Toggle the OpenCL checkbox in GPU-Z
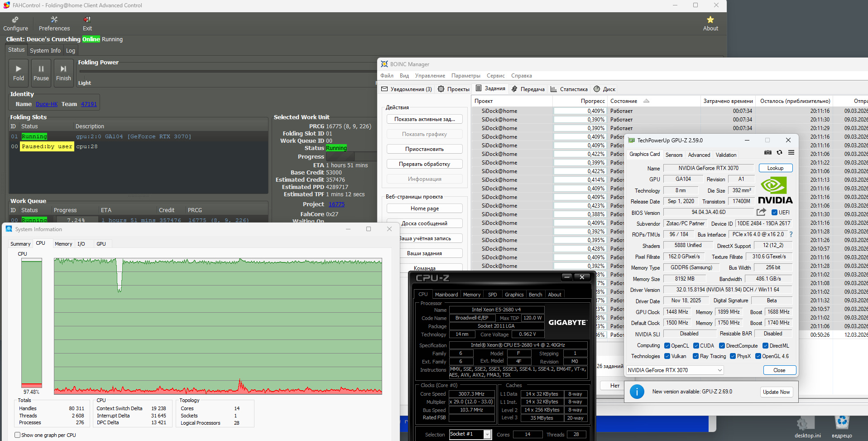The height and width of the screenshot is (441, 868). pos(667,345)
